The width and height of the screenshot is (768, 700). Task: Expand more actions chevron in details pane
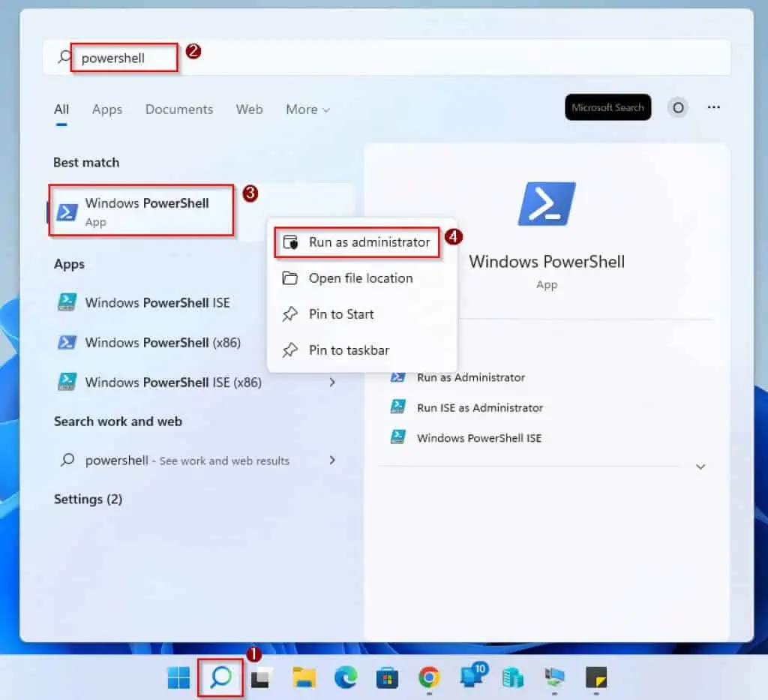pos(700,467)
